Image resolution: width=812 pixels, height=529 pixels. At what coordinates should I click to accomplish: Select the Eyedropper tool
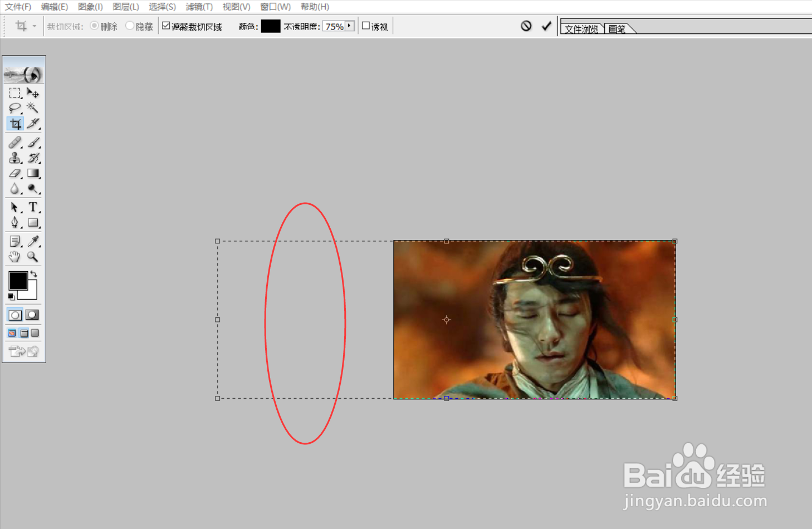tap(33, 241)
